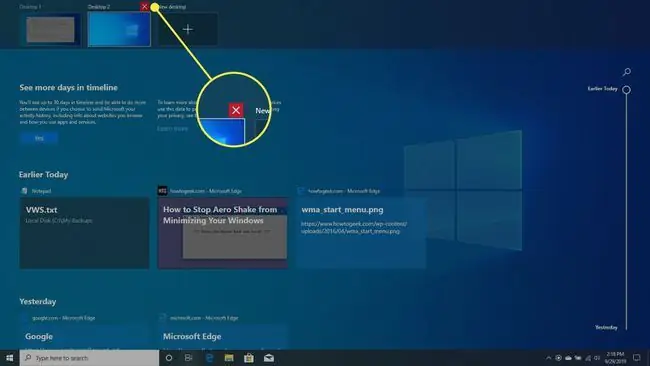
Task: Select the Desktop 2 thumbnail
Action: point(119,29)
